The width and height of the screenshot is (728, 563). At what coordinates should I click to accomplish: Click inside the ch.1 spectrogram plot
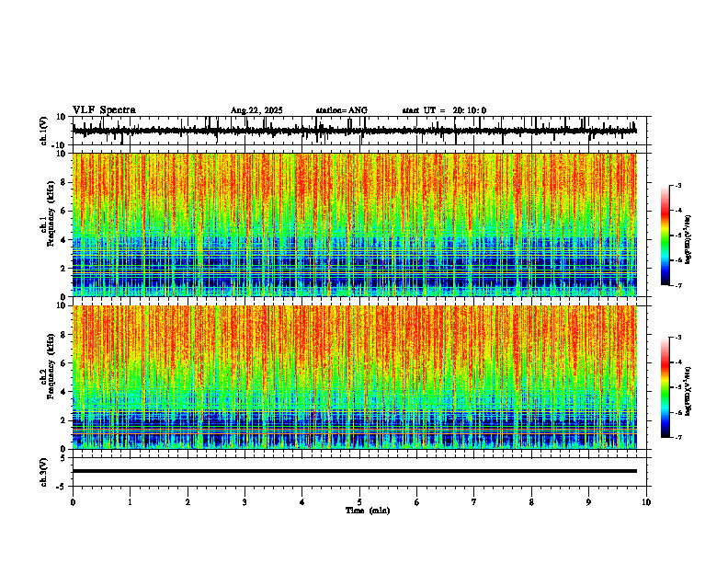(x=354, y=224)
